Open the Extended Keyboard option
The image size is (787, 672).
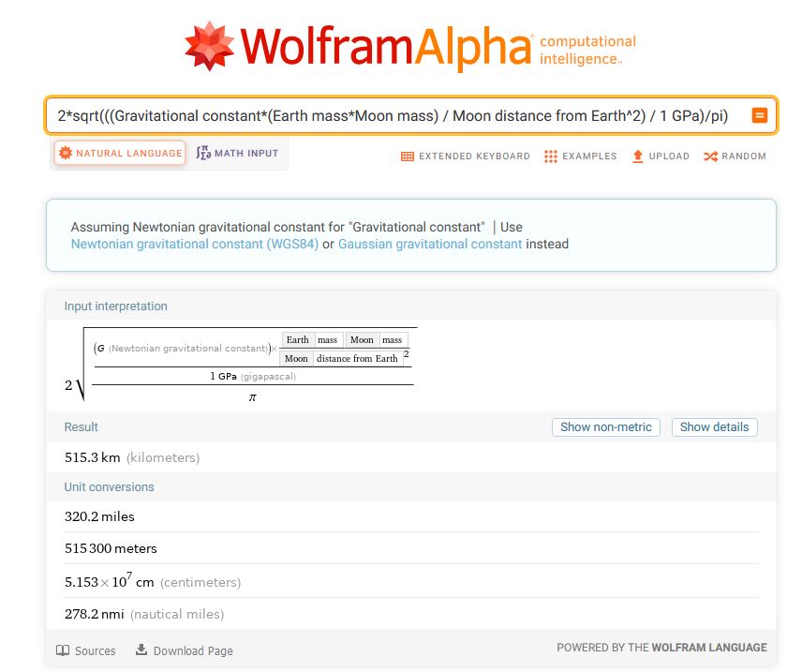[x=474, y=157]
